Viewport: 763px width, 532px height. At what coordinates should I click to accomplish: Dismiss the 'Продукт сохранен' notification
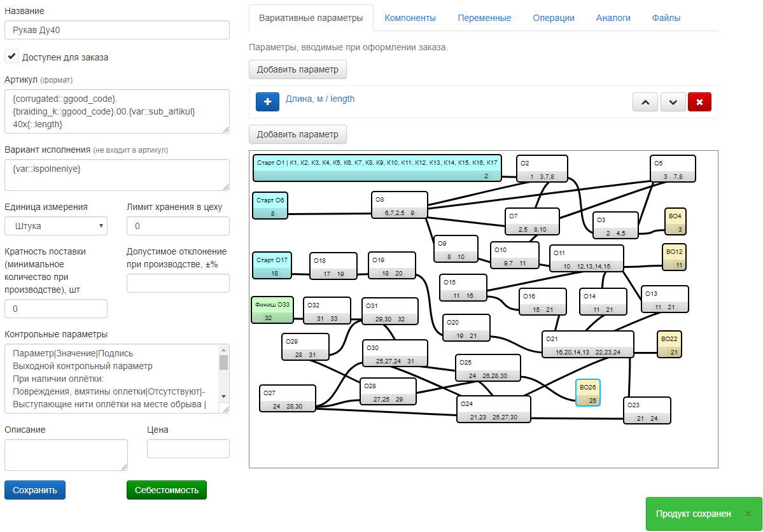point(748,514)
